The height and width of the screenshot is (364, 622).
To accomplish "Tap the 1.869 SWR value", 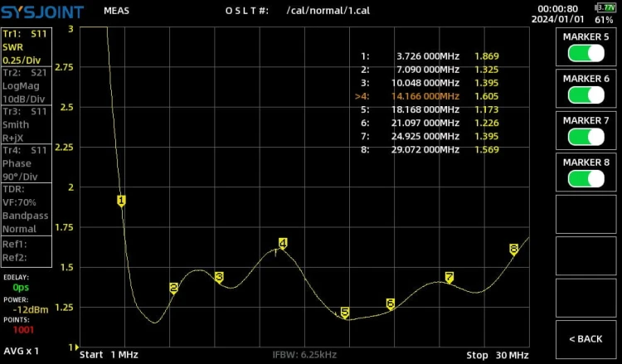I will click(x=487, y=56).
